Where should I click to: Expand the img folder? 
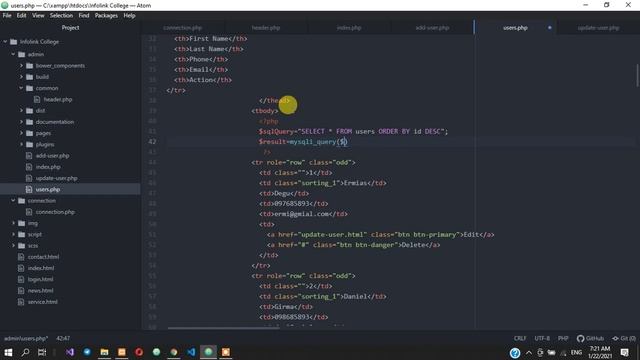[x=13, y=223]
